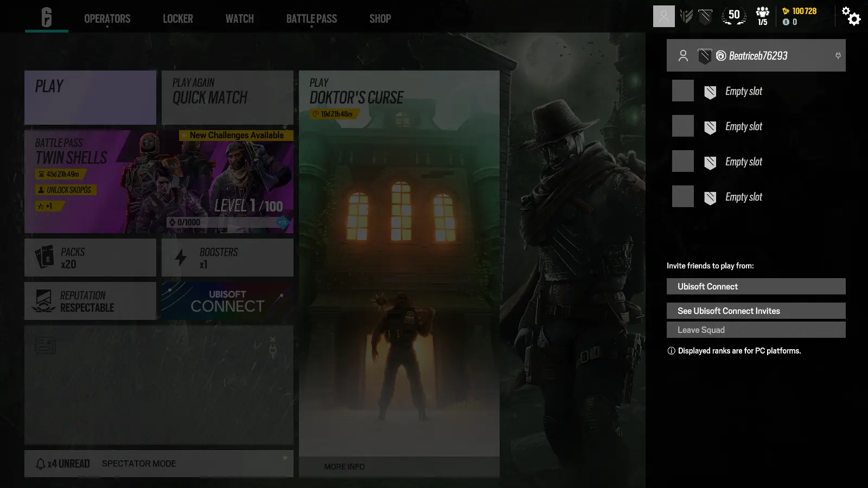The width and height of the screenshot is (868, 488).
Task: Click the R6 credits balance 0
Action: point(790,22)
